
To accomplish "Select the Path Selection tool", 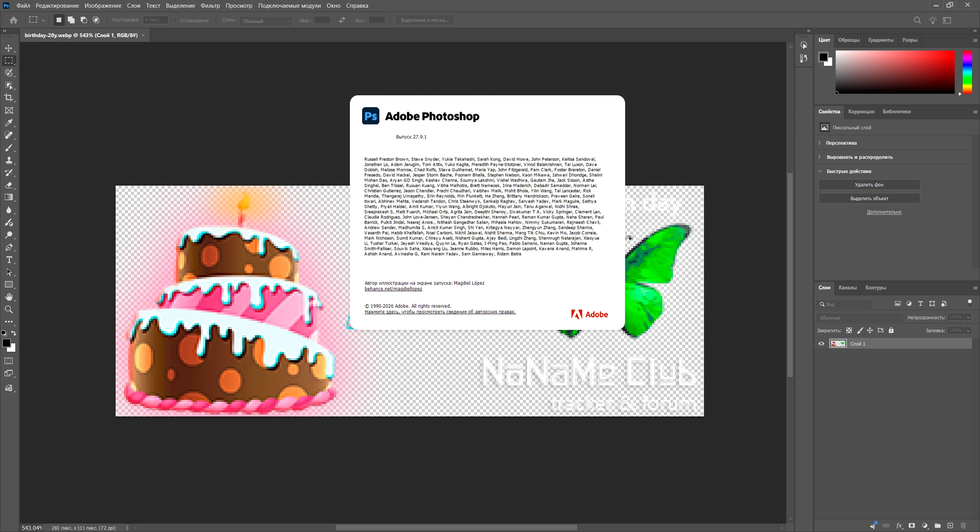I will pos(9,272).
